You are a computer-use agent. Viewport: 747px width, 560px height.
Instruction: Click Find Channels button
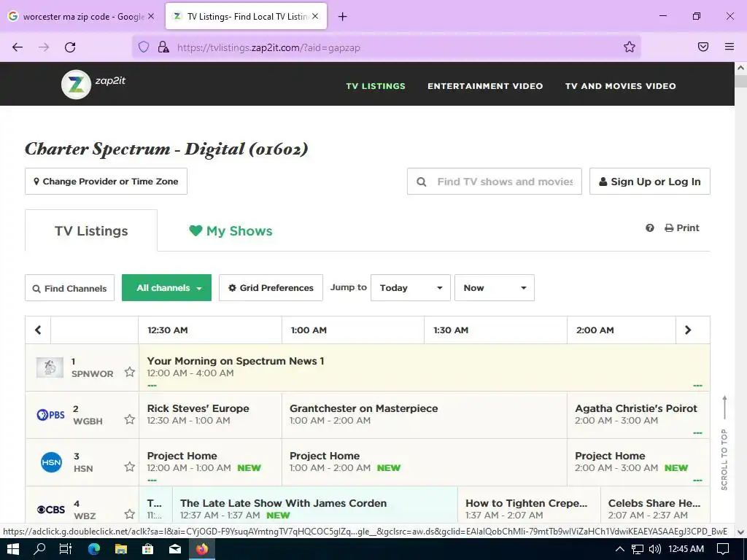pos(69,288)
